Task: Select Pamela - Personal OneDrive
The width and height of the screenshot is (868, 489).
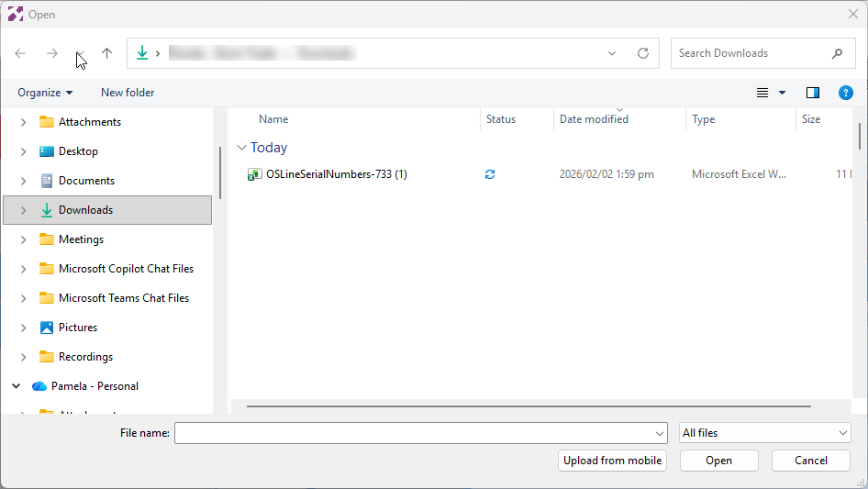Action: point(95,386)
